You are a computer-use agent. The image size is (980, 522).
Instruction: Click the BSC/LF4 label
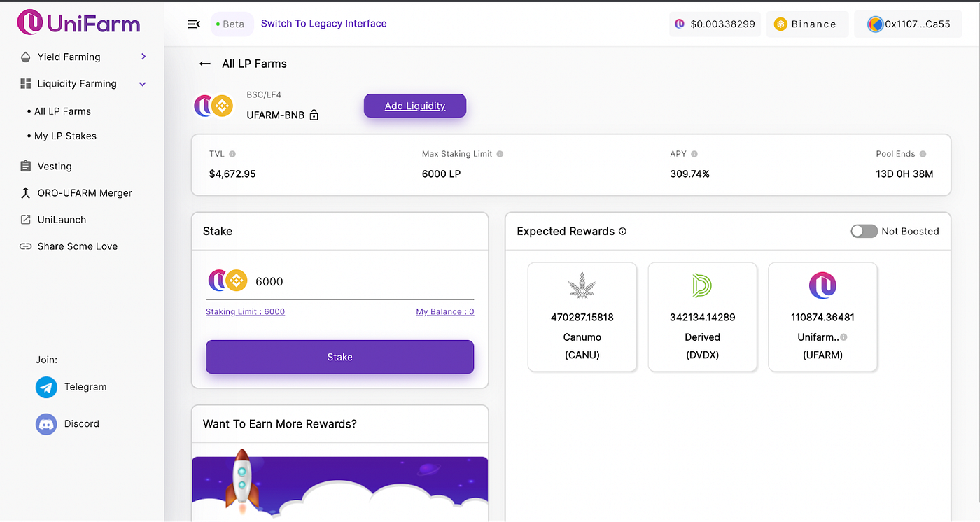tap(264, 94)
